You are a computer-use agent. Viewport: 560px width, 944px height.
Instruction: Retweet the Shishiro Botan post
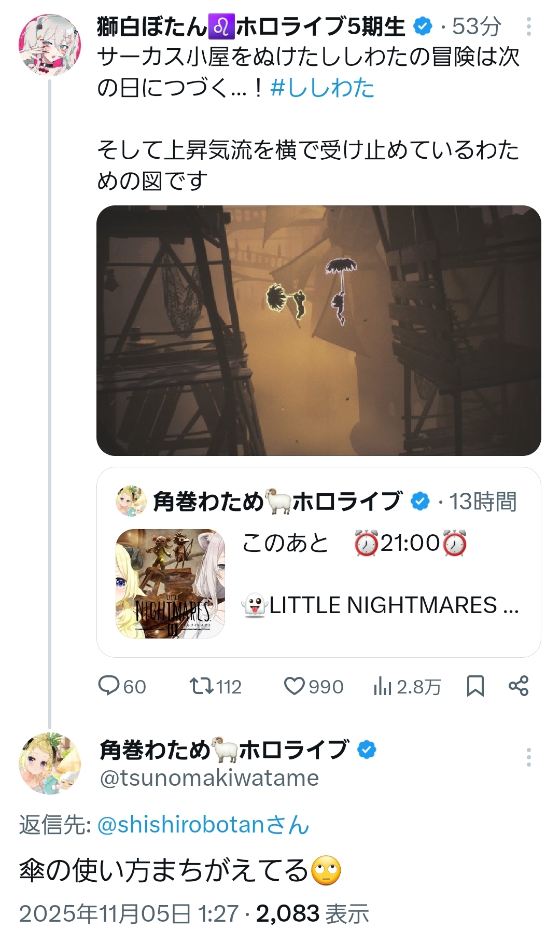(202, 686)
